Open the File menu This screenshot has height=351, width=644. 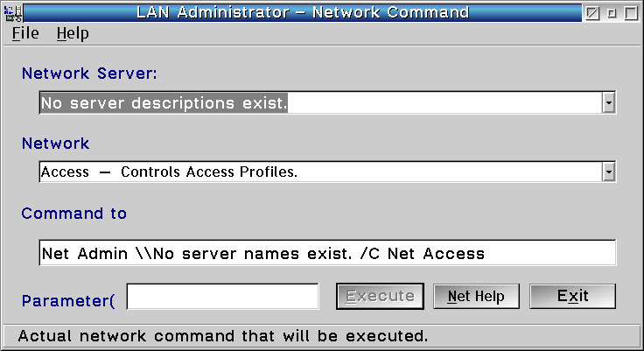(25, 33)
